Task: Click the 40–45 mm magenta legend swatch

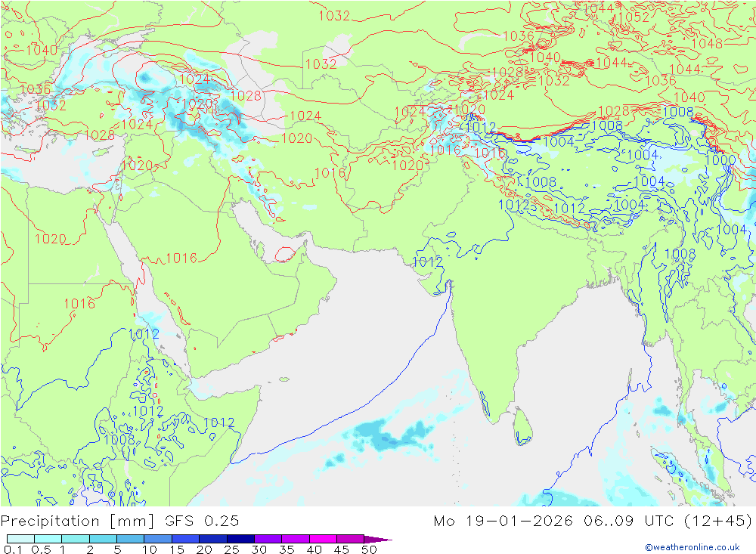Action: click(x=323, y=539)
